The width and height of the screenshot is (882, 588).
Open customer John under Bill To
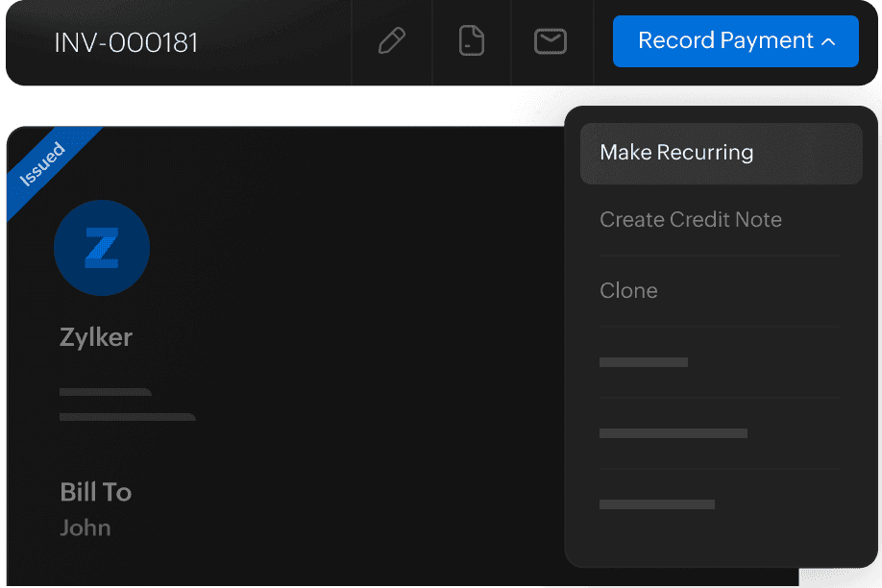[x=86, y=527]
